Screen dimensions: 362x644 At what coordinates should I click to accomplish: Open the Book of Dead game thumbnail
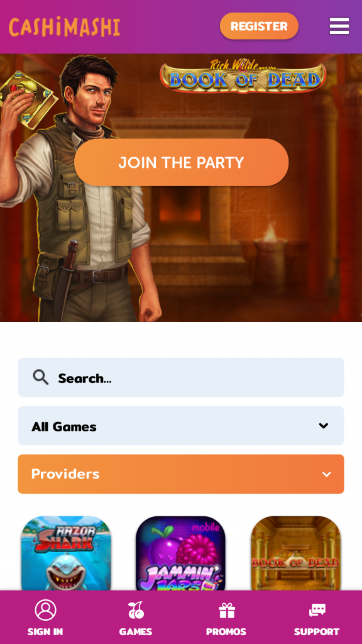pyautogui.click(x=296, y=553)
